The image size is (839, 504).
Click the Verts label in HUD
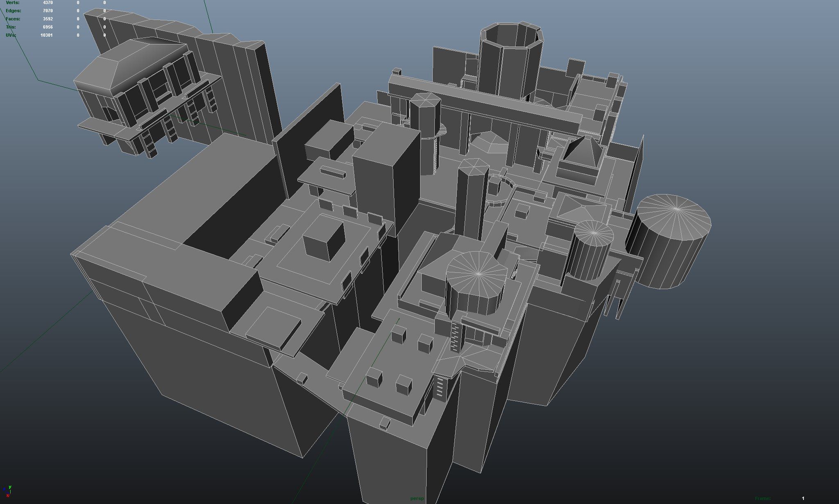tap(12, 3)
